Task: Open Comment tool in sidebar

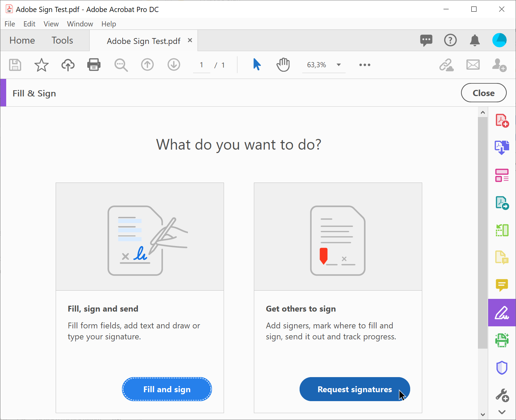Action: [x=502, y=285]
